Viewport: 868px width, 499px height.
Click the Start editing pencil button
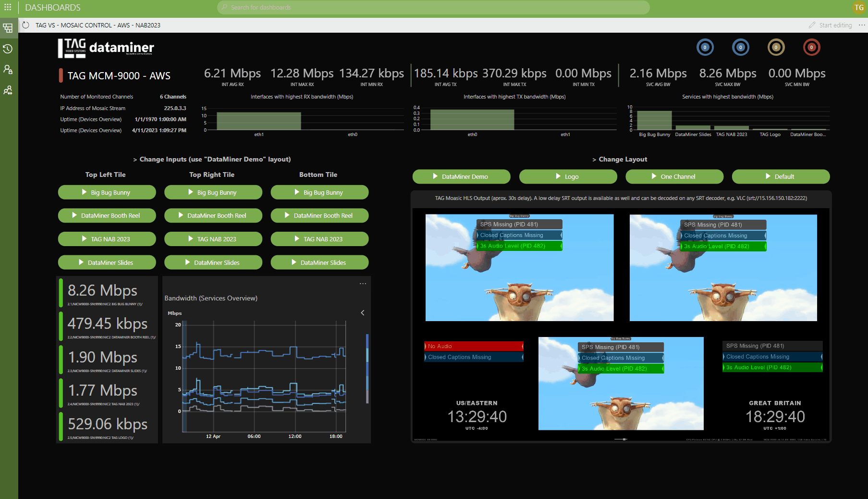point(831,25)
